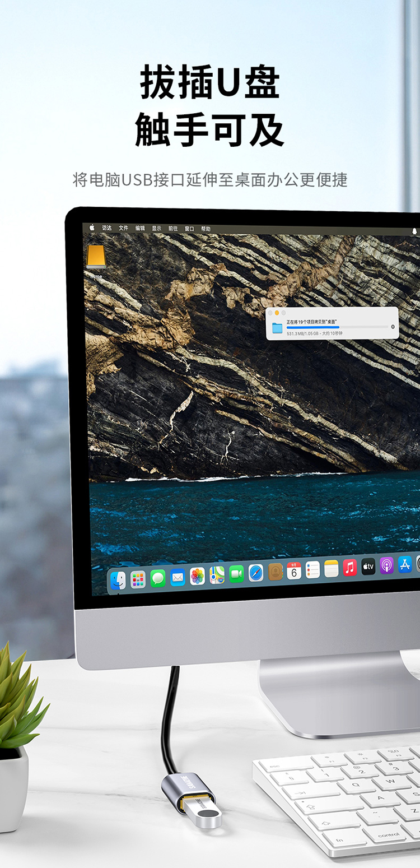The width and height of the screenshot is (420, 868).
Task: Open the Apple menu
Action: pyautogui.click(x=92, y=228)
